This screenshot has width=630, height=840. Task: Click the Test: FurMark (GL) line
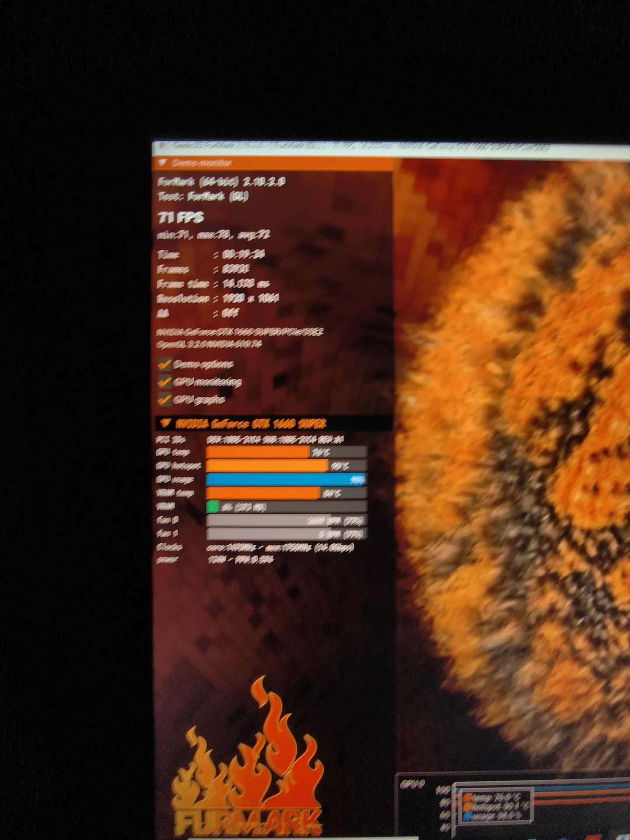203,196
